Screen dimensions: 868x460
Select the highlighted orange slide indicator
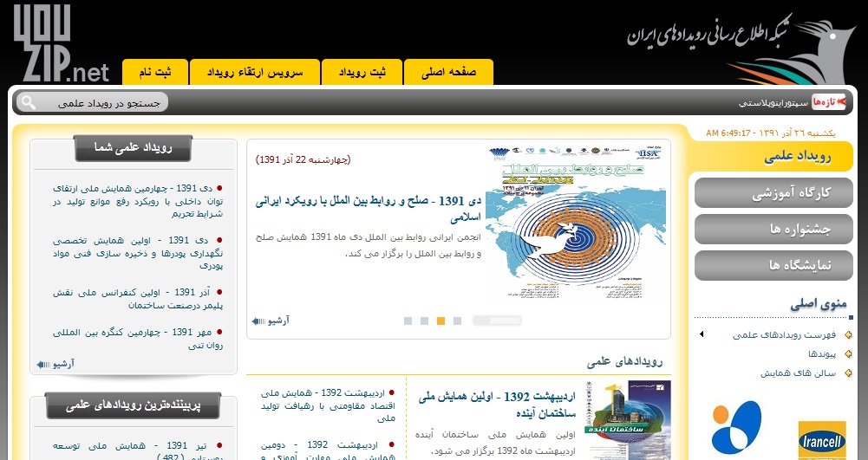click(441, 321)
